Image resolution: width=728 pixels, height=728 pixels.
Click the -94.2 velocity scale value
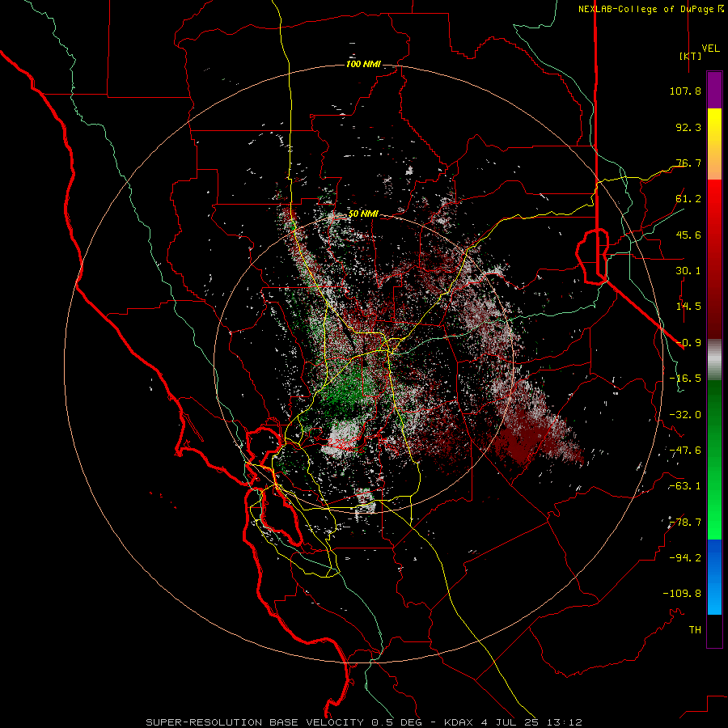click(685, 557)
